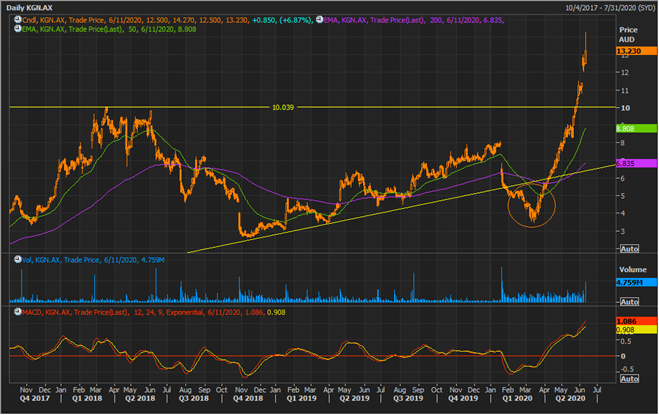Viewport: 659px width, 415px height.
Task: Select the 10.039 horizontal line label
Action: (x=283, y=107)
